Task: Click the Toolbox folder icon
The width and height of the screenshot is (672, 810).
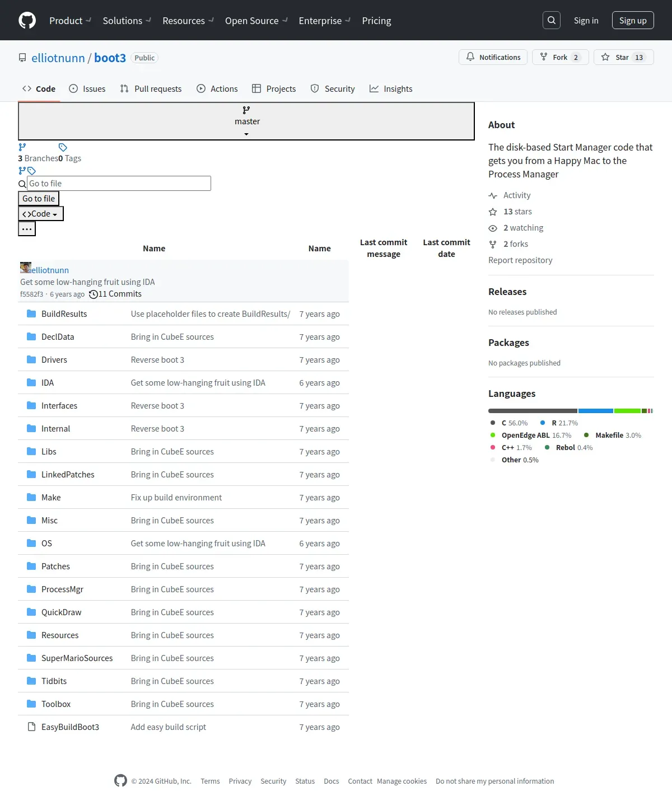Action: pos(31,704)
